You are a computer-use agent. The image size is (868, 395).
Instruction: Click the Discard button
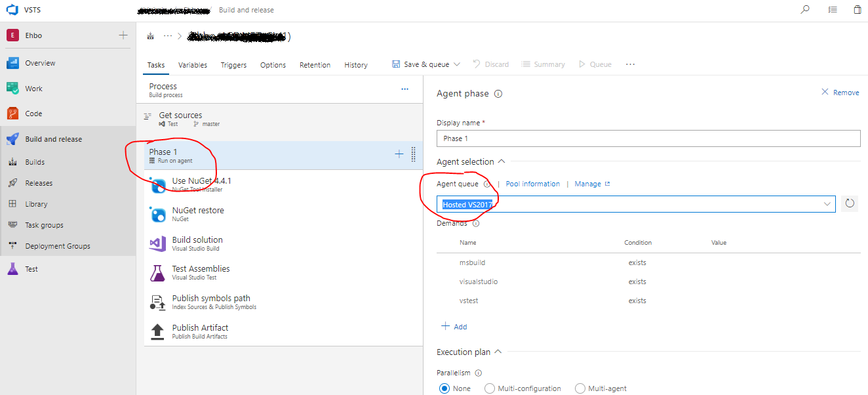tap(491, 64)
